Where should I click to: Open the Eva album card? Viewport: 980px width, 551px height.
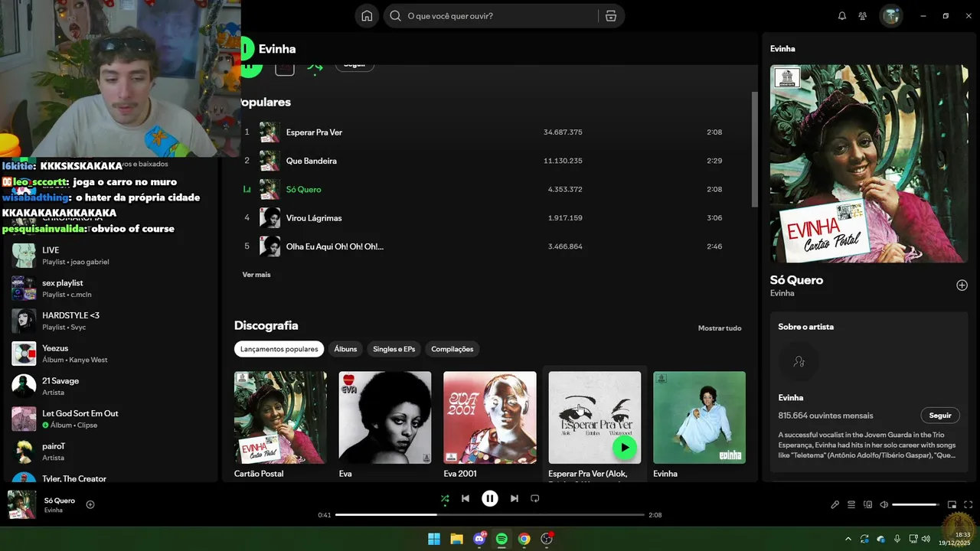pyautogui.click(x=385, y=425)
